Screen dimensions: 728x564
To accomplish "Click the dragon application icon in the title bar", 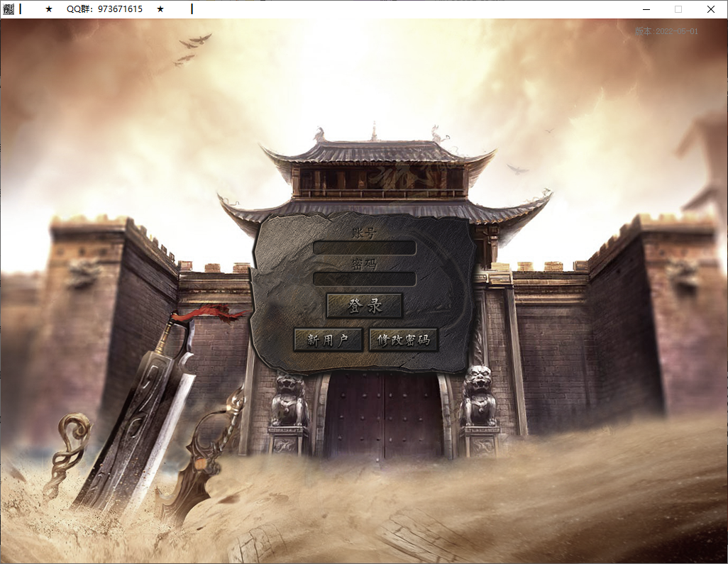I will coord(10,9).
